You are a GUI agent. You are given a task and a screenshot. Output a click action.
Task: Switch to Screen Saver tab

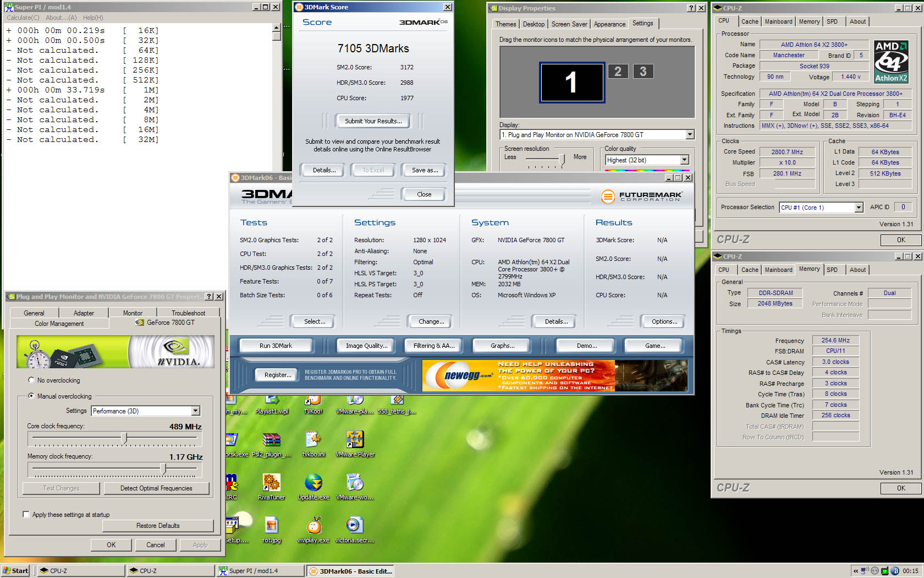click(569, 24)
